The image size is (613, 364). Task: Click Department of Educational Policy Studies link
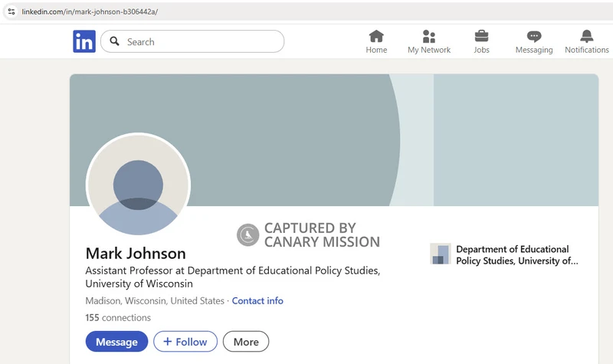click(516, 255)
